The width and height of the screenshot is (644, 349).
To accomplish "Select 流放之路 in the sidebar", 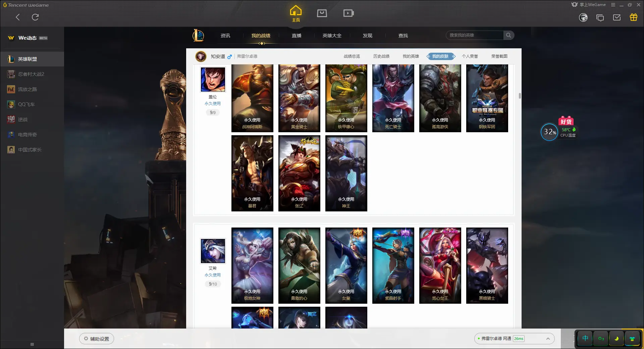I will click(x=32, y=89).
